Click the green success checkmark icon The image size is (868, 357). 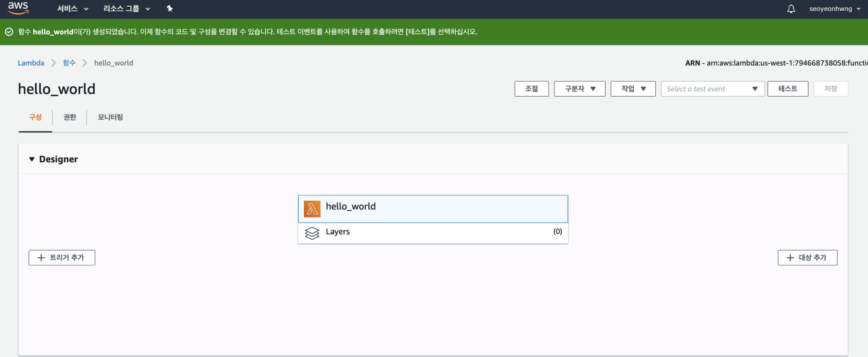point(9,32)
